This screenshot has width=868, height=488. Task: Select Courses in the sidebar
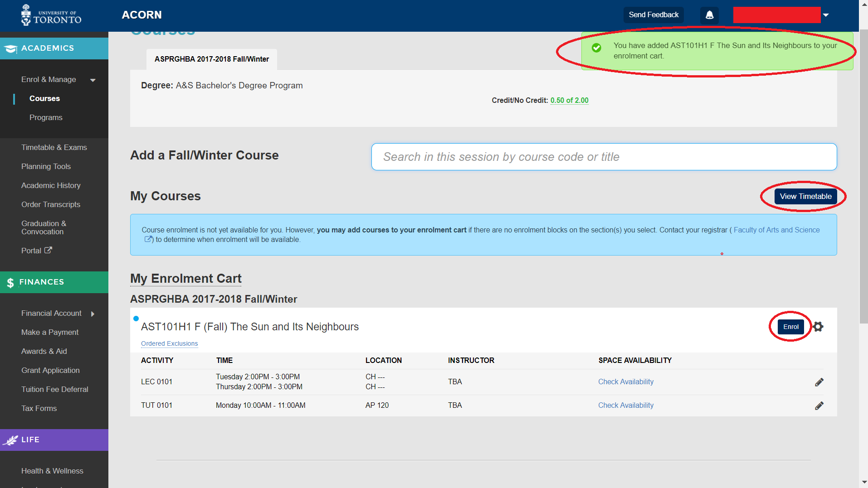point(44,98)
